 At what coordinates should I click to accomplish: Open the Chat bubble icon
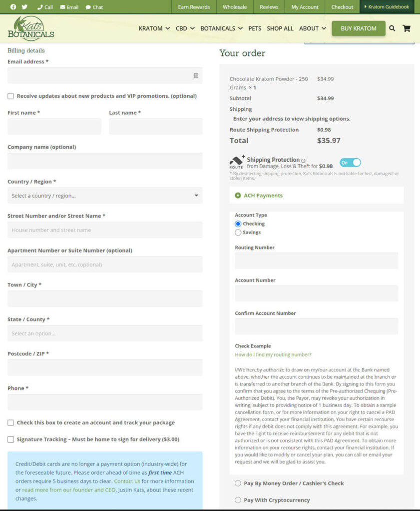(88, 7)
